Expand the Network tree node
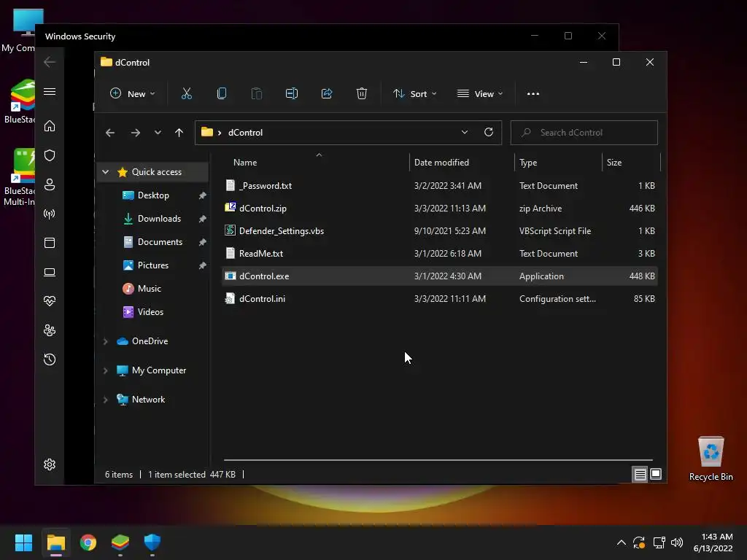The image size is (747, 560). click(105, 400)
